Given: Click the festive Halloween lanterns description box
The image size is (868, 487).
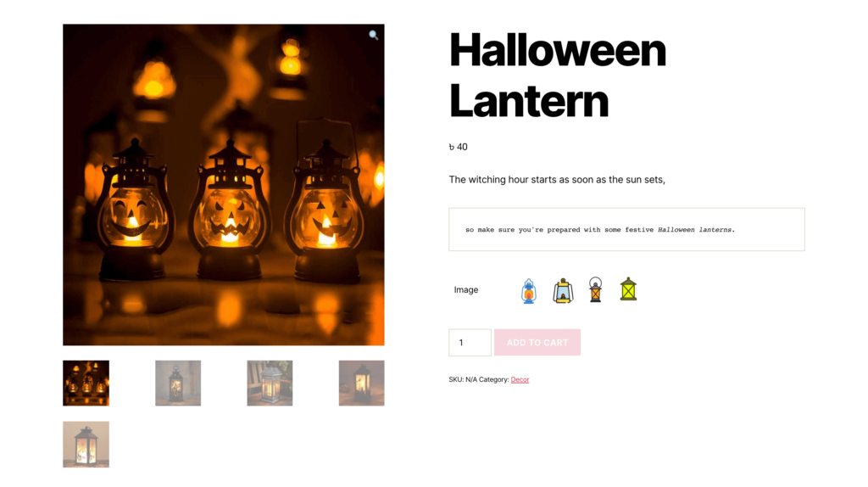Looking at the screenshot, I should 626,229.
